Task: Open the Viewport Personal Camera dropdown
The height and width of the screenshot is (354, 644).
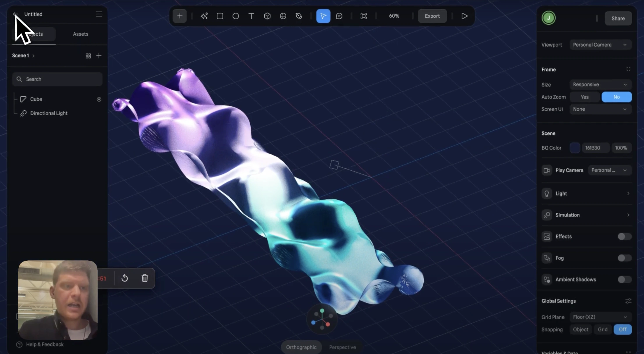Action: (600, 45)
